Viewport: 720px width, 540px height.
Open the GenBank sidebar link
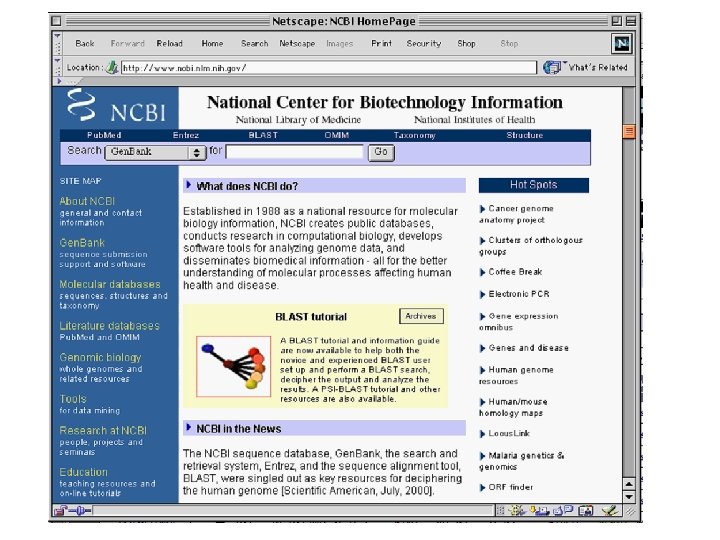point(82,242)
